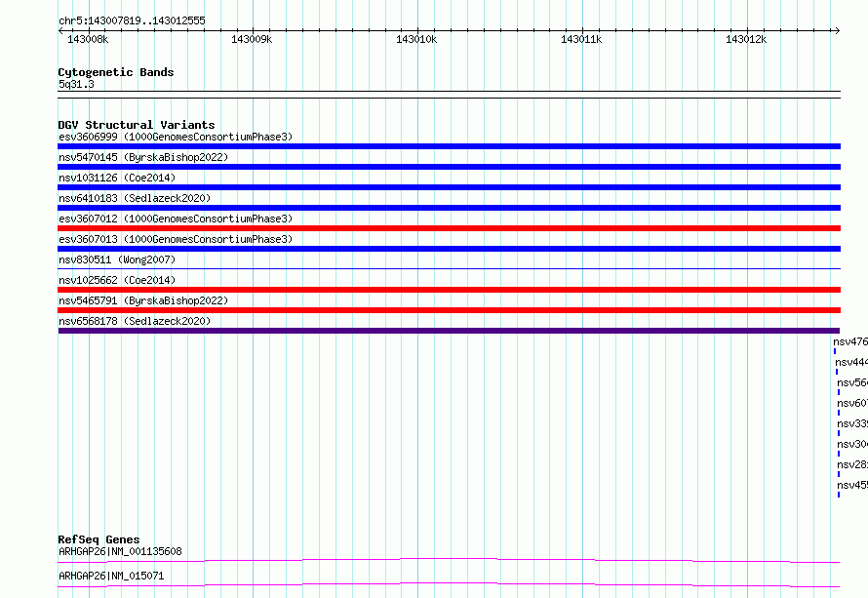Click the thin blue line under nsv830511
Viewport: 868px width, 598px height.
coord(449,269)
